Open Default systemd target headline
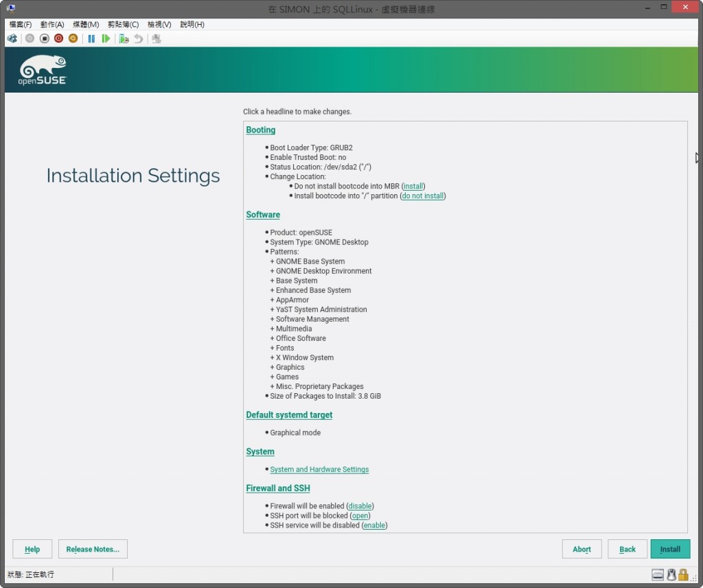703x588 pixels. (289, 415)
